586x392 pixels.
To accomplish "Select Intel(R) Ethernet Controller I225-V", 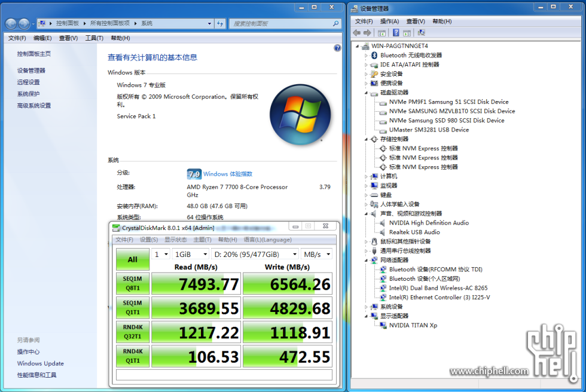I will 439,297.
